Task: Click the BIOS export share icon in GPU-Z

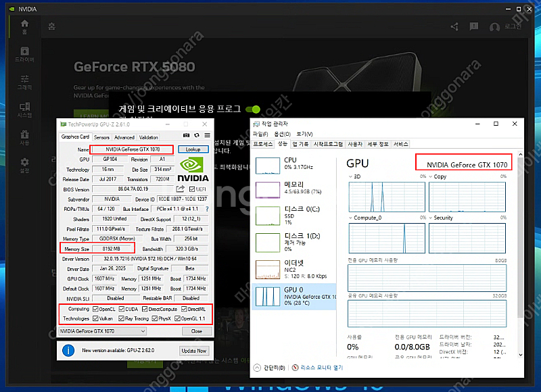Action: coord(180,189)
